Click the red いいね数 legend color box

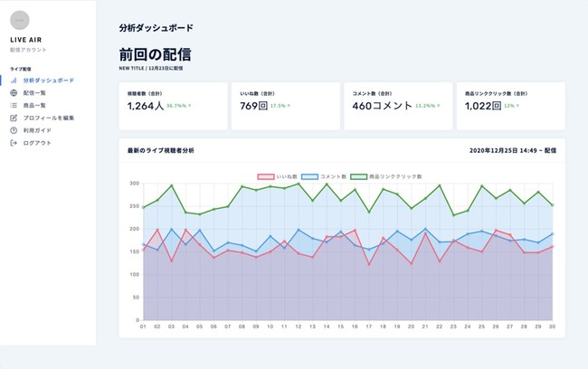(x=265, y=176)
